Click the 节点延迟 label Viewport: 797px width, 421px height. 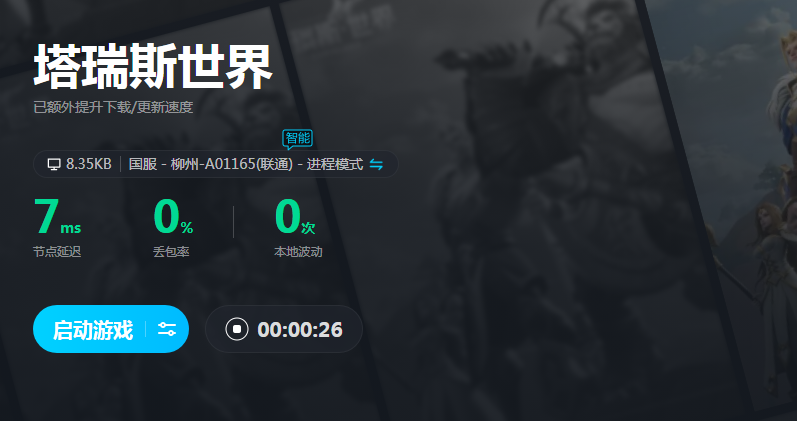[x=57, y=252]
